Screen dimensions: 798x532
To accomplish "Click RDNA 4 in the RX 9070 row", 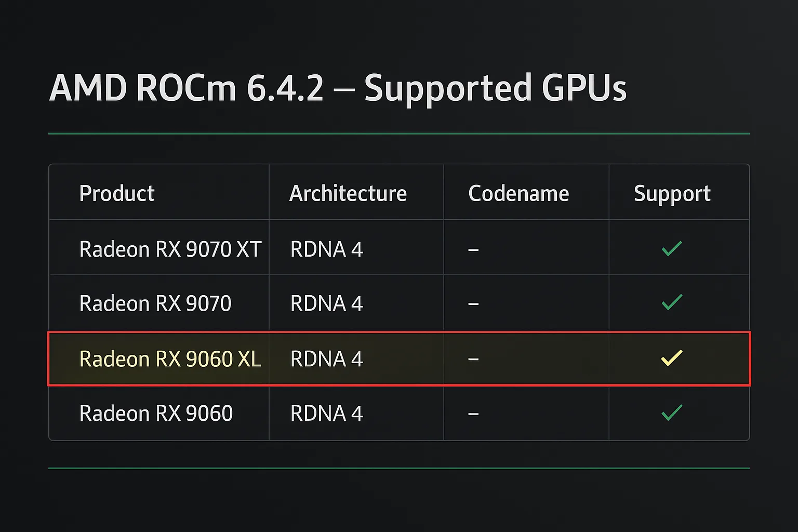I will point(327,303).
